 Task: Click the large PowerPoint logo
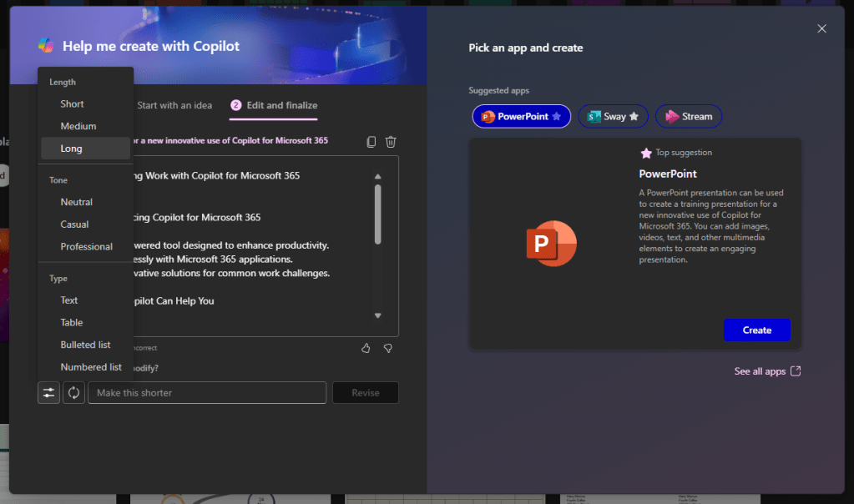(x=552, y=244)
